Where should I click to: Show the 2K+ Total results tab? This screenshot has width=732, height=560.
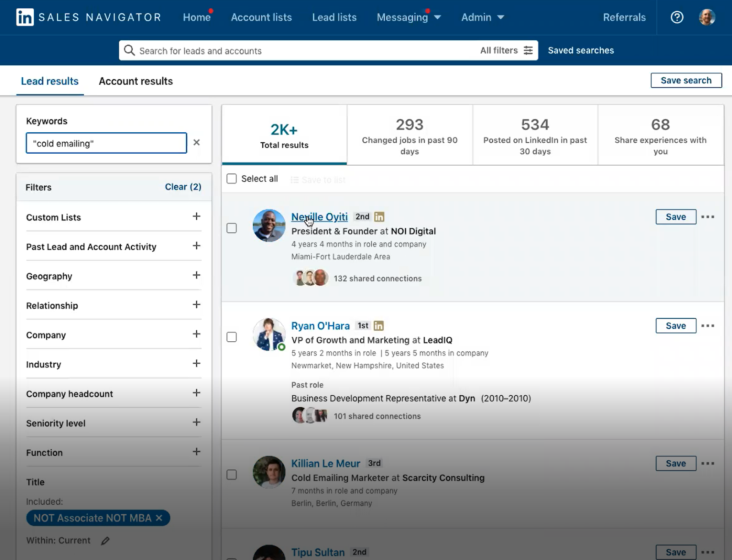pos(284,135)
